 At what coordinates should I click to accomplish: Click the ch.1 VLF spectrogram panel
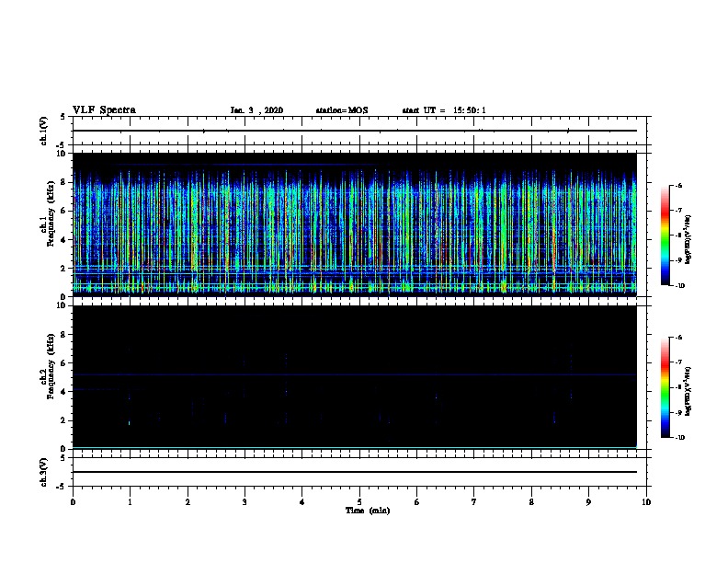point(355,224)
